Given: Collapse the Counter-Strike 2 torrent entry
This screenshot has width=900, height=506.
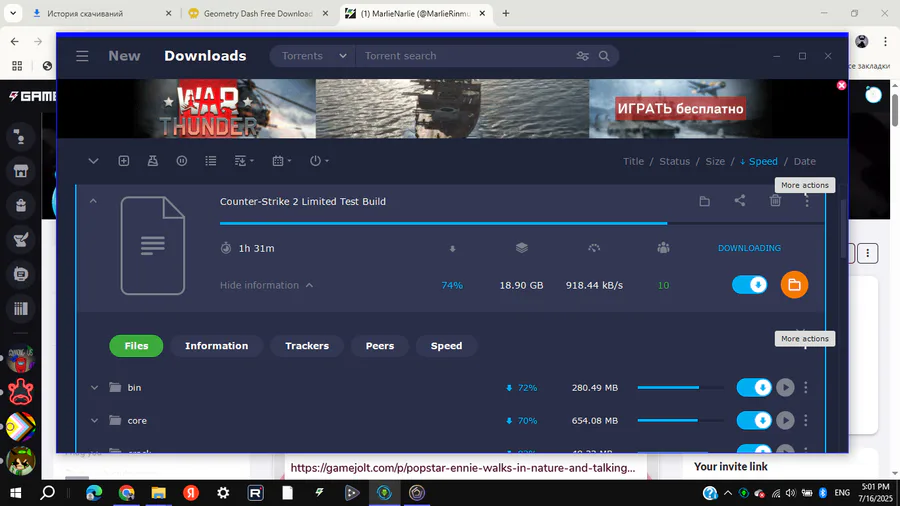Looking at the screenshot, I should pyautogui.click(x=93, y=201).
